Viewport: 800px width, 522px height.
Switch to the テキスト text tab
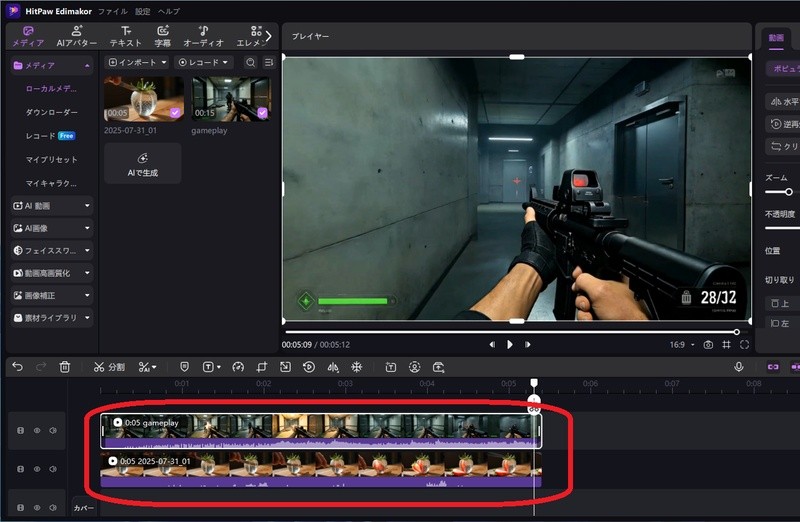coord(126,37)
